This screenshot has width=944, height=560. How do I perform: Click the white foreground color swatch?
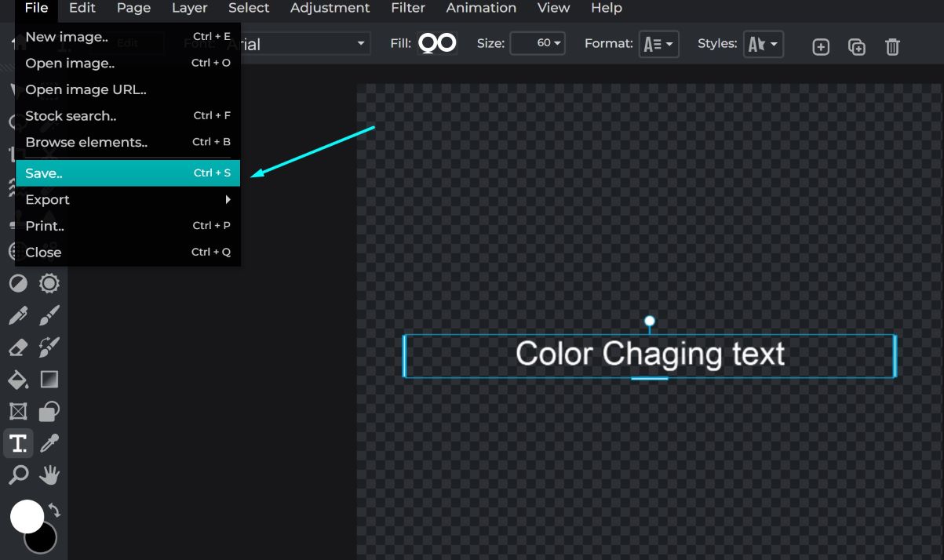[x=28, y=516]
